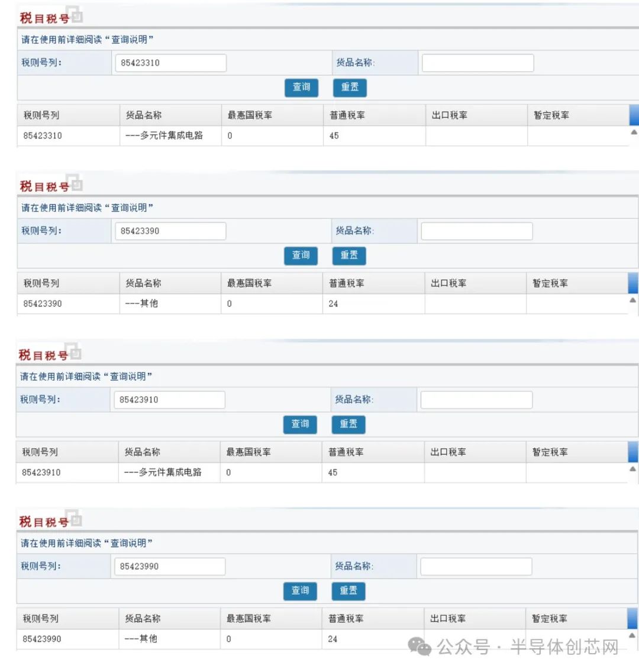The image size is (639, 672).
Task: Click 最惠国税率 value 0 in 85423390 row
Action: point(230,304)
